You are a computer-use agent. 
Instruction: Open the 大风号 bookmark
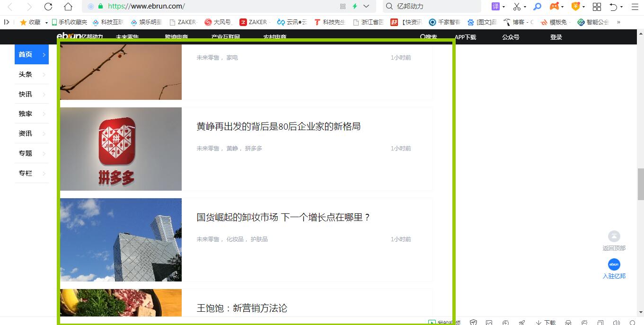(218, 22)
